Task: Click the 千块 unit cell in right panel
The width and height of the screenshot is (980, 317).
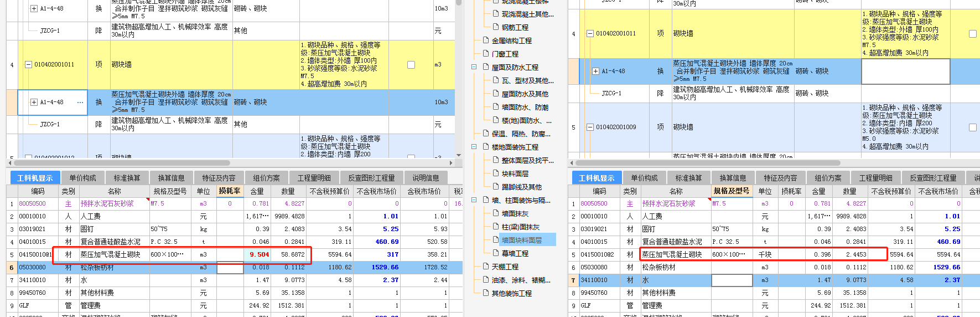Action: coord(765,255)
